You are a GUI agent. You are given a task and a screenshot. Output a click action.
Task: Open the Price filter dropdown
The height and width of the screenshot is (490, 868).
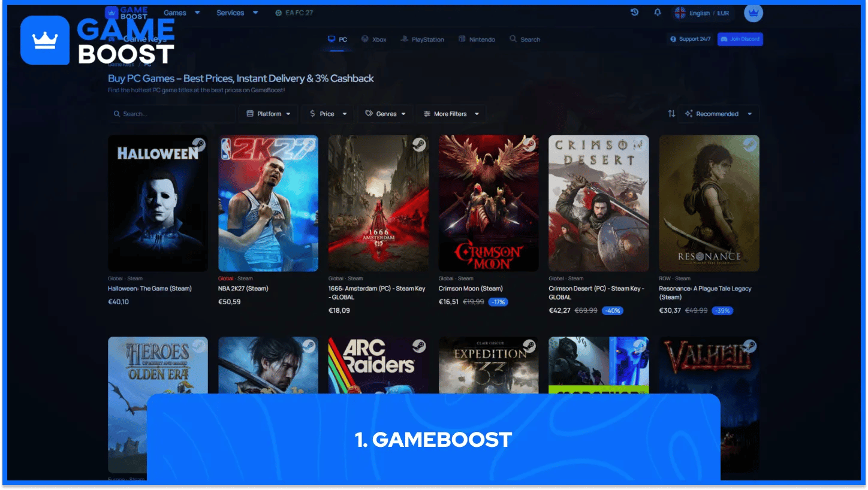[327, 114]
